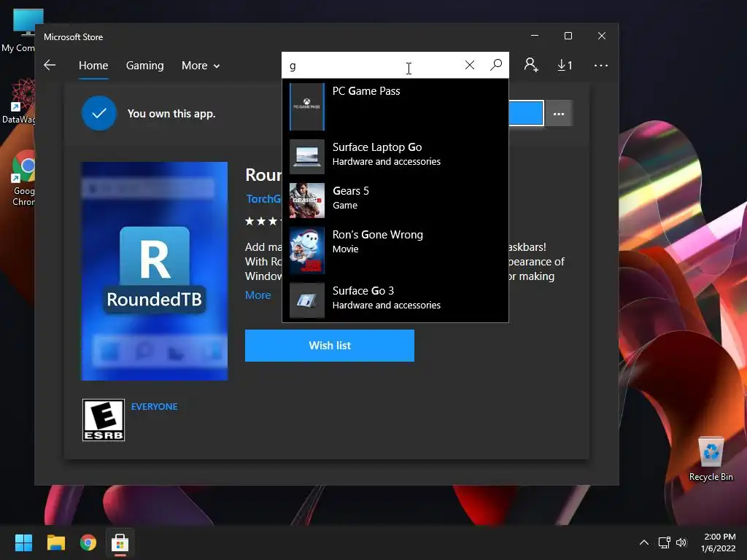The width and height of the screenshot is (747, 560).
Task: Click the Surface Go 3 suggestion thumbnail
Action: click(x=307, y=300)
